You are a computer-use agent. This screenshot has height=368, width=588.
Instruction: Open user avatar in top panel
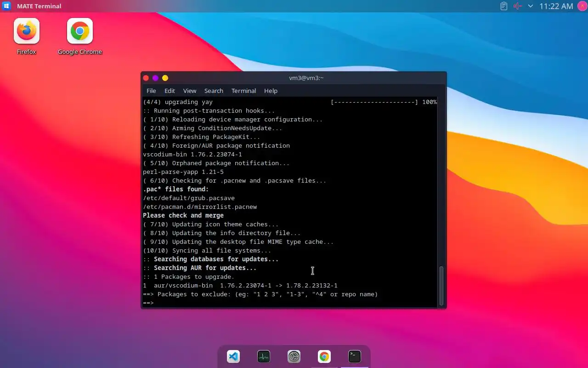(x=582, y=6)
